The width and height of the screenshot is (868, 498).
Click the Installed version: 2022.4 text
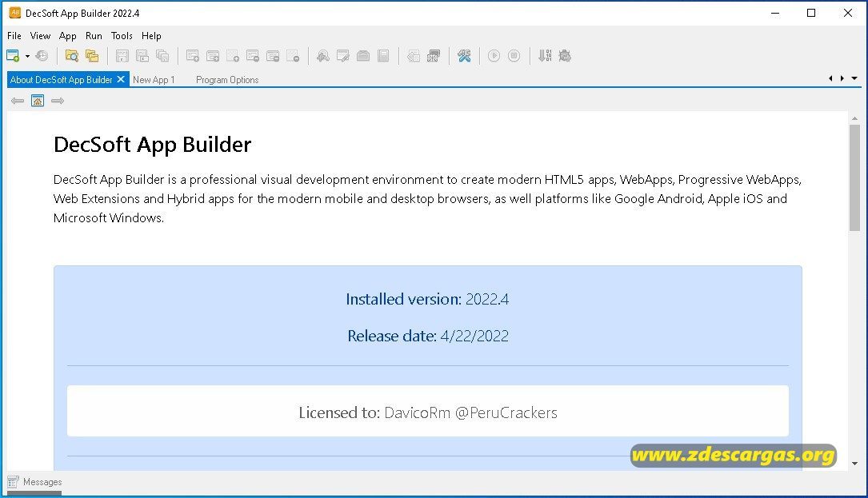tap(427, 299)
